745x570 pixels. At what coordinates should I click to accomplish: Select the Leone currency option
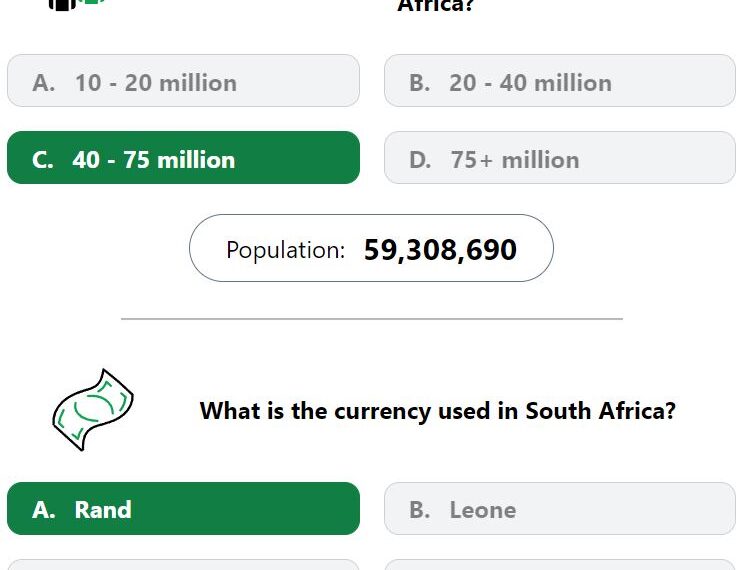point(560,509)
